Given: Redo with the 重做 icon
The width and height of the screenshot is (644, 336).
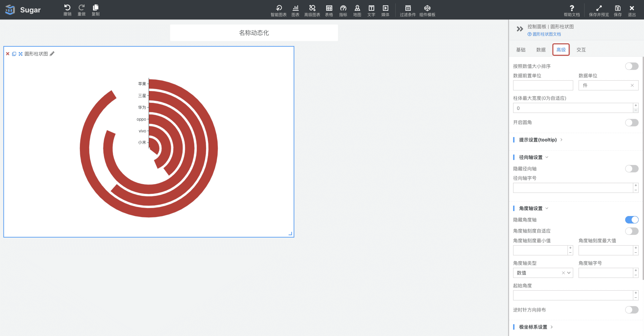Looking at the screenshot, I should pos(82,10).
